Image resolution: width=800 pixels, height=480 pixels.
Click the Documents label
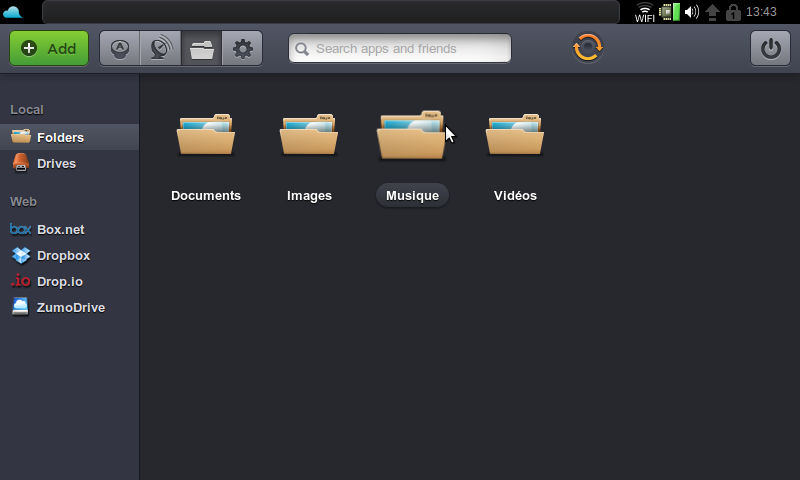[x=206, y=196]
